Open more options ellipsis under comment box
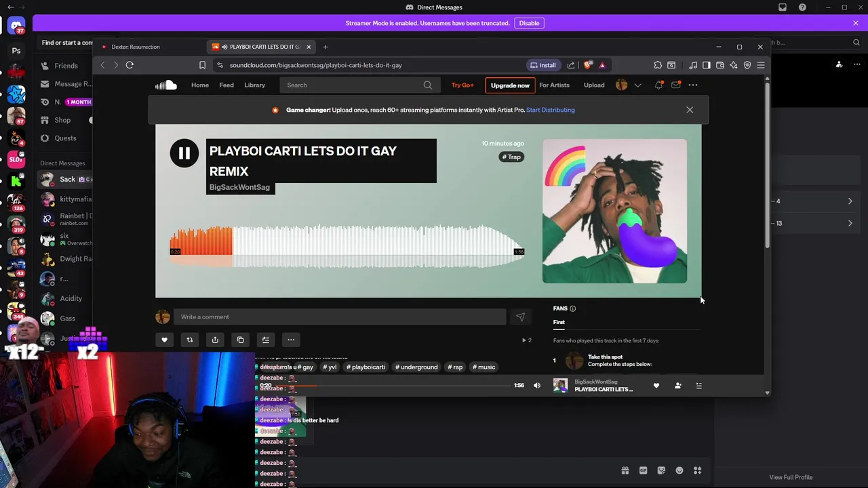Screen dimensions: 868x488 coord(291,340)
